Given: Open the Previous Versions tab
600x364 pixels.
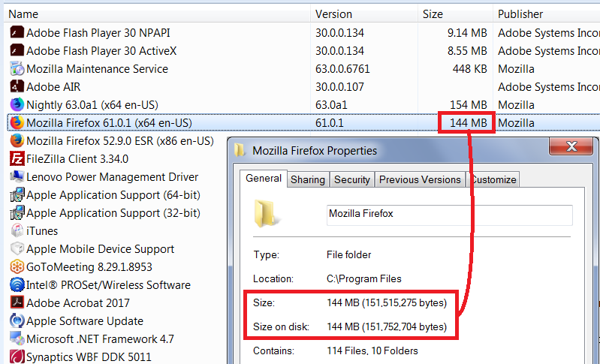Looking at the screenshot, I should point(420,179).
